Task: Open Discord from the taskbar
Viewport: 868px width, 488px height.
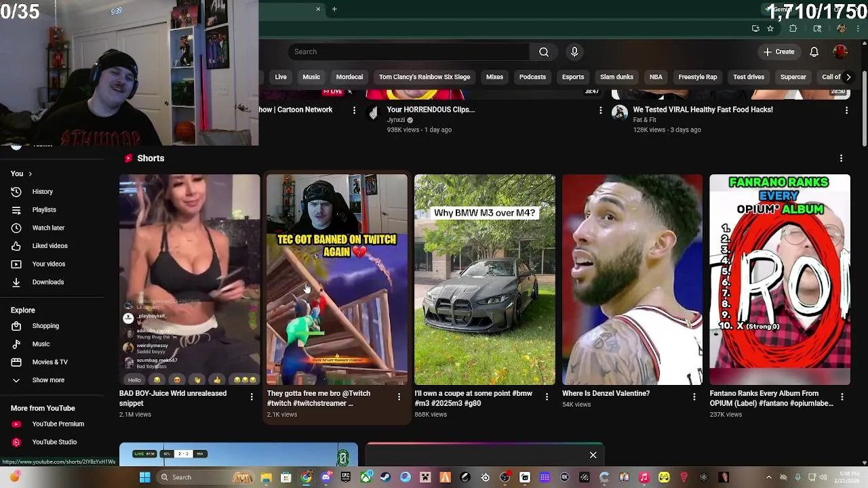Action: pyautogui.click(x=325, y=477)
